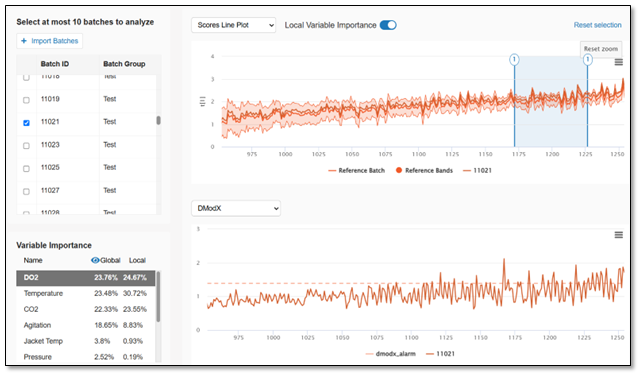Click the Reset selection link
The height and width of the screenshot is (374, 640).
598,25
